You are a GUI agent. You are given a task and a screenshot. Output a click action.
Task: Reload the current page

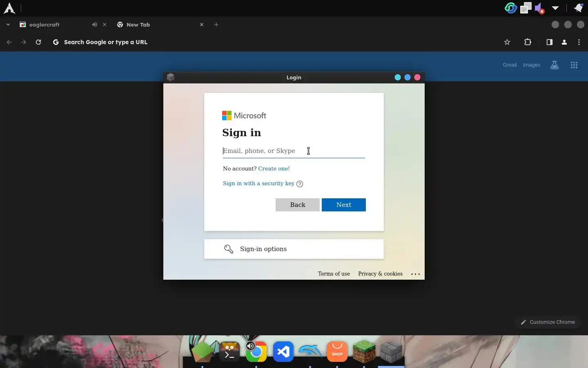[38, 42]
